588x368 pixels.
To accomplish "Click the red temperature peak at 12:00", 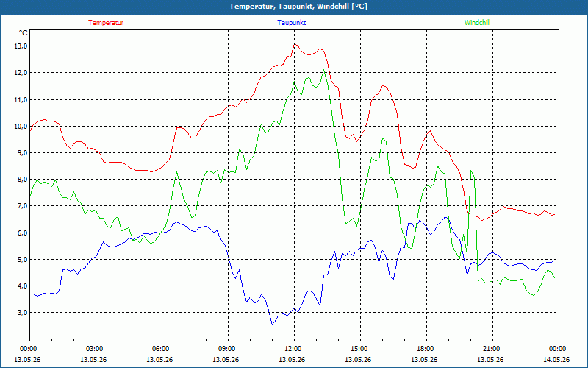I will point(295,44).
